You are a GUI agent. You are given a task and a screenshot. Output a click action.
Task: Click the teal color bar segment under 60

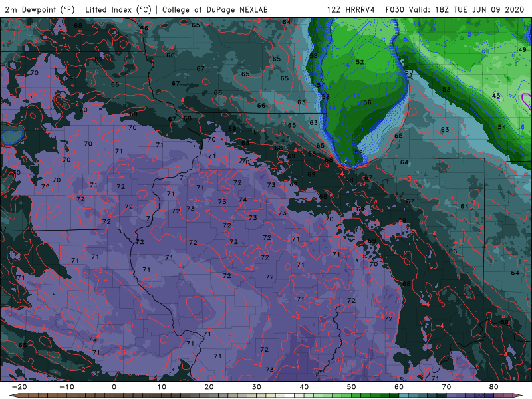click(x=404, y=396)
